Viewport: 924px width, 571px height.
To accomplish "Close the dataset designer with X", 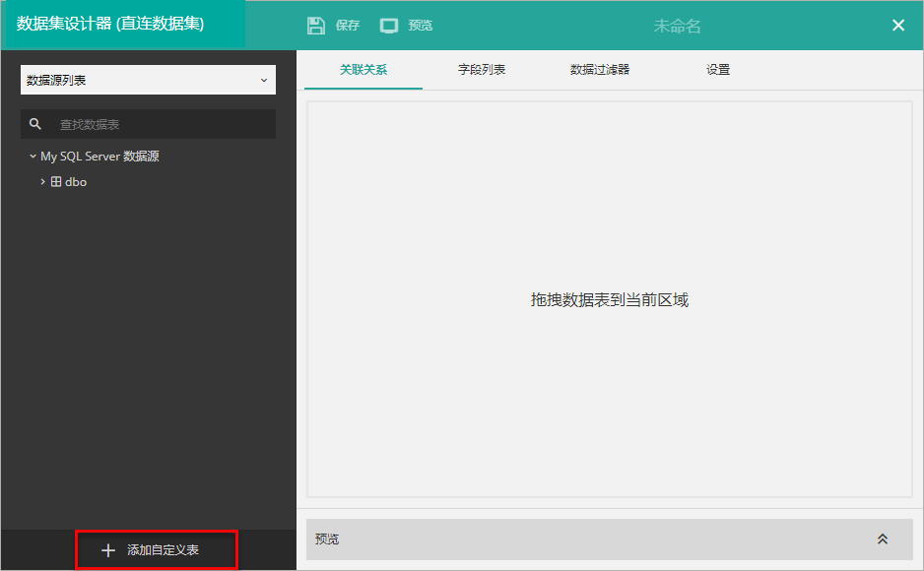I will tap(898, 26).
